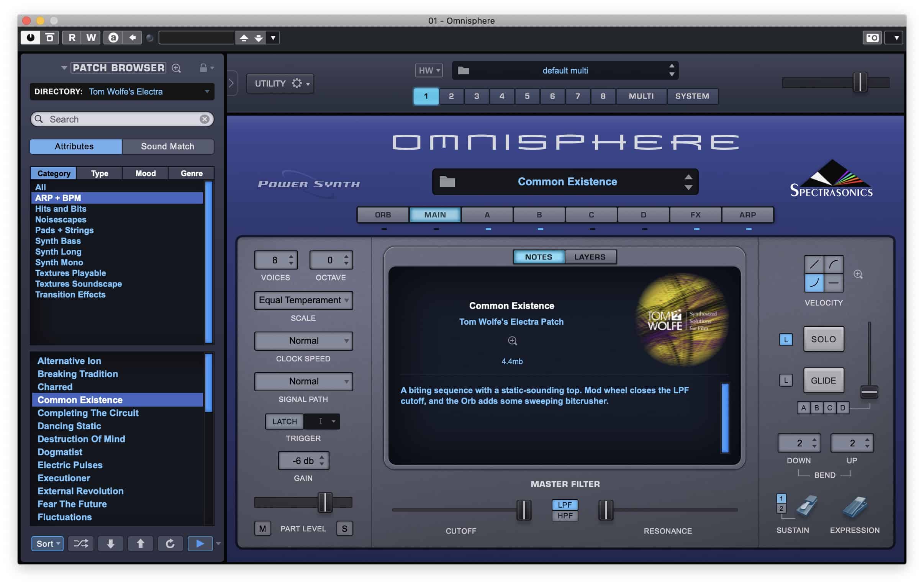Image resolution: width=924 pixels, height=585 pixels.
Task: Click the patch Search field
Action: point(122,119)
